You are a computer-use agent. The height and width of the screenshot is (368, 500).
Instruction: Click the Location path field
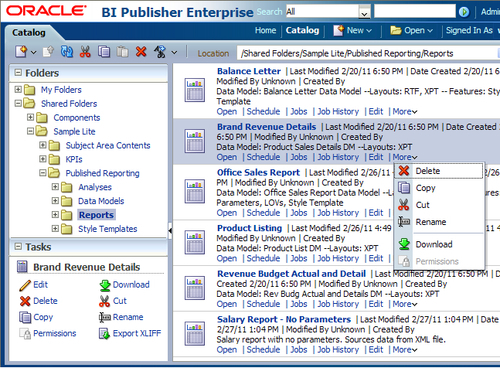(368, 53)
